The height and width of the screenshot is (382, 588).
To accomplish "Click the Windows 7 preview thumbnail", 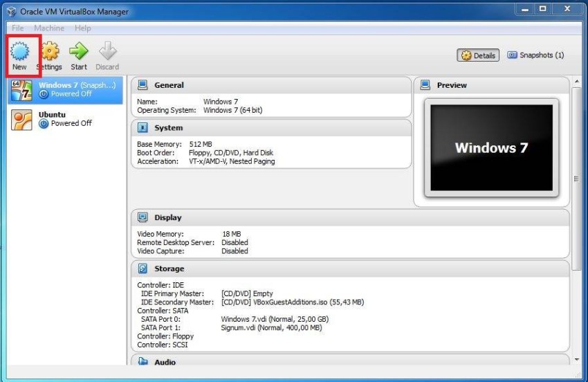I will click(x=491, y=148).
